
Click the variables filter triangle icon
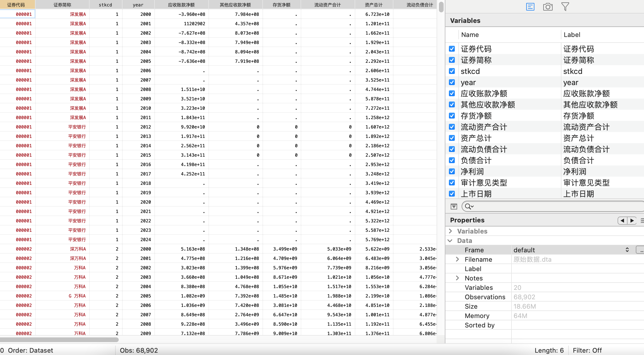[x=454, y=207]
